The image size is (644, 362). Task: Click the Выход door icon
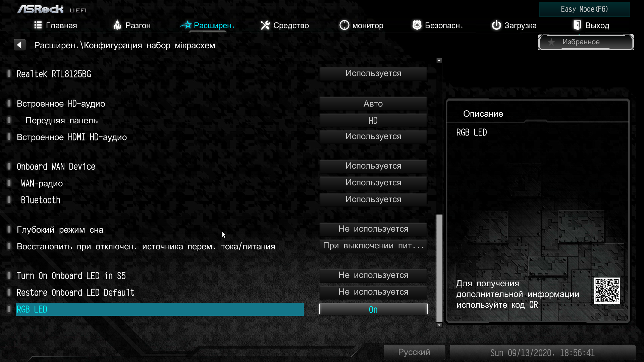pos(577,25)
